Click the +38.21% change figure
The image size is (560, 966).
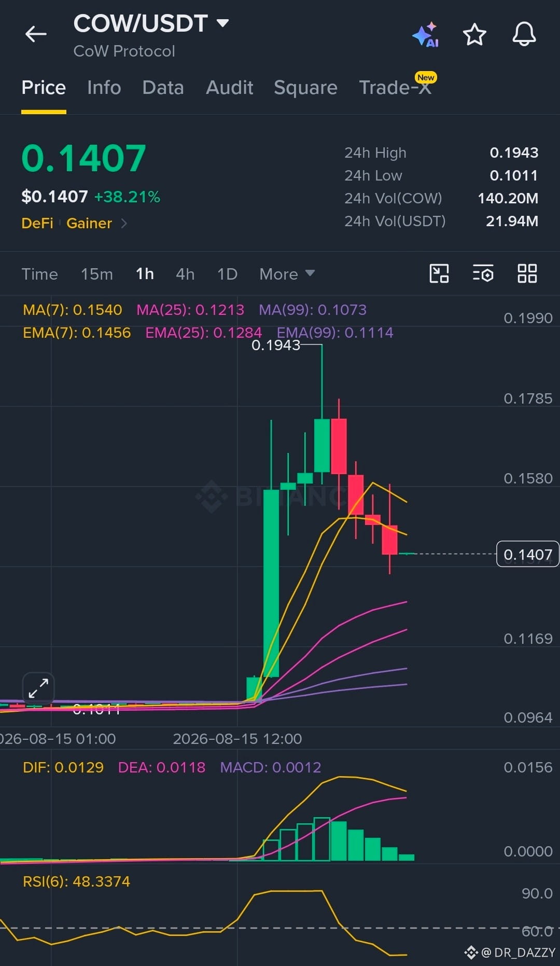tap(127, 197)
